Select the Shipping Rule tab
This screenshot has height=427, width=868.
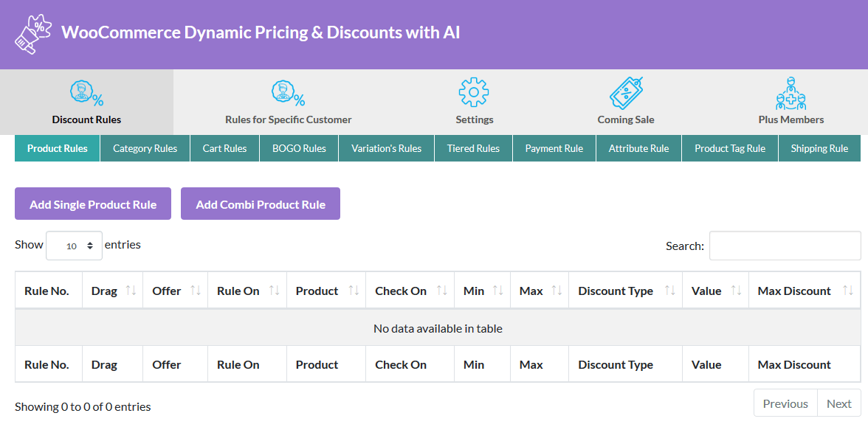(x=819, y=148)
